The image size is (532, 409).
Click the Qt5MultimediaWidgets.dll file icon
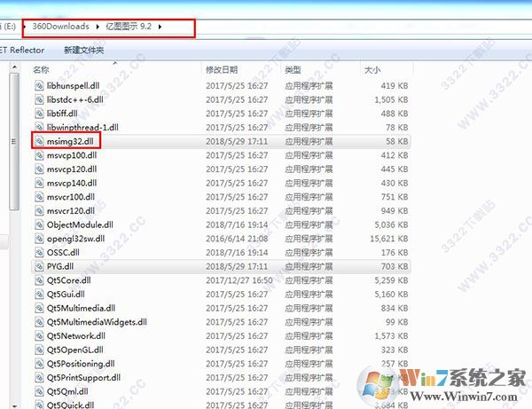click(x=39, y=322)
